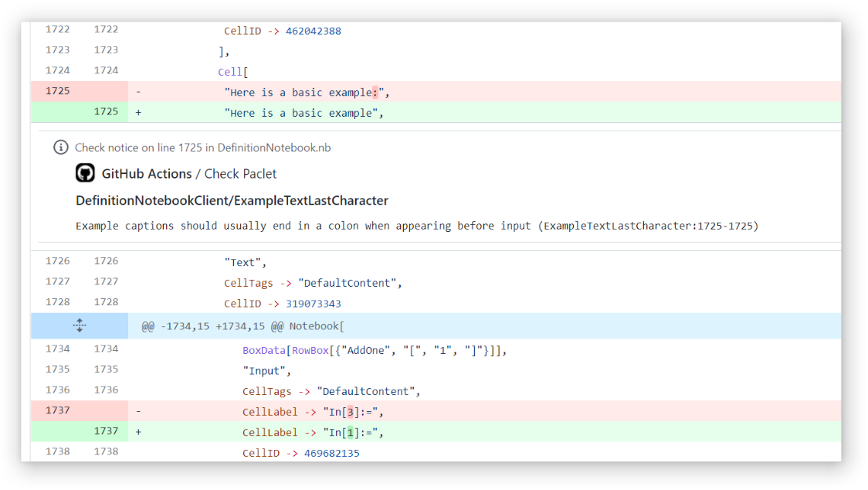Click the GitHub Actions octocat logo
Screen dimensions: 868x490
[x=85, y=173]
